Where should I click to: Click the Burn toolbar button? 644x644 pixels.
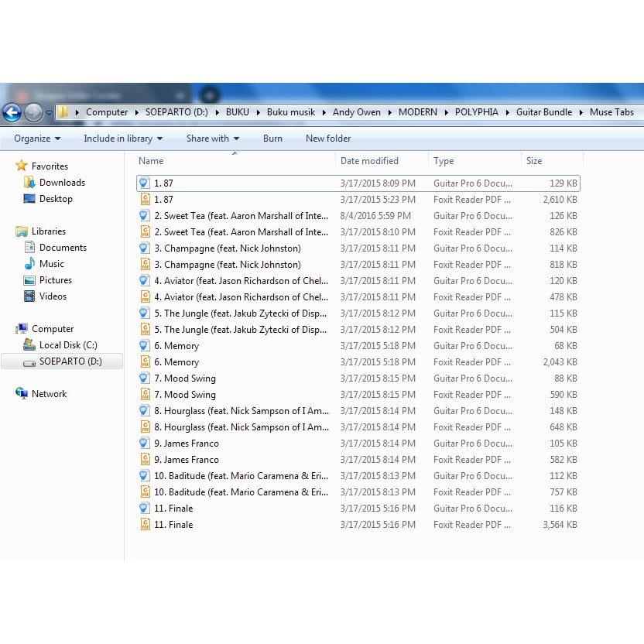coord(272,139)
